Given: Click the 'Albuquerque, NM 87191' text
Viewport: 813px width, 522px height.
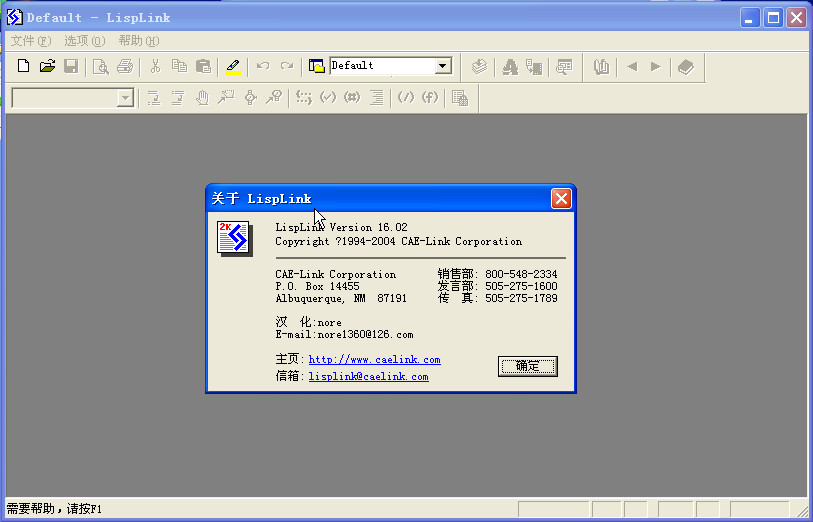Looking at the screenshot, I should coord(341,299).
